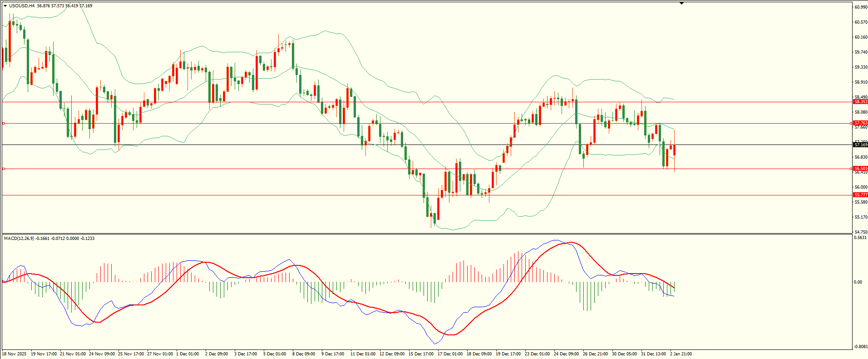
Task: Click the 55.777 red price label
Action: pos(860,195)
